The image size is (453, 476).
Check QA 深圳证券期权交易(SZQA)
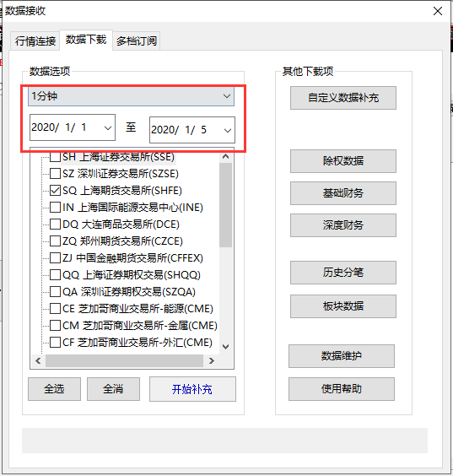coord(55,292)
